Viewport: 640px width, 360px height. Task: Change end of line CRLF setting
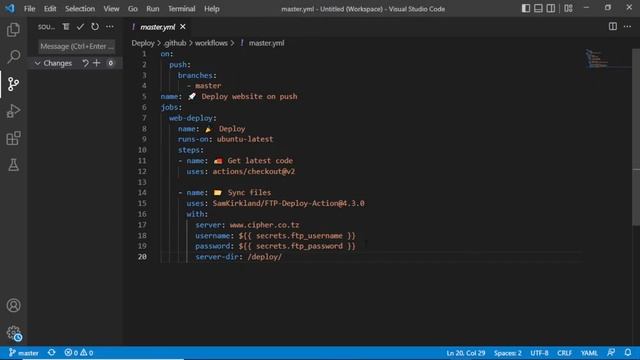[564, 353]
